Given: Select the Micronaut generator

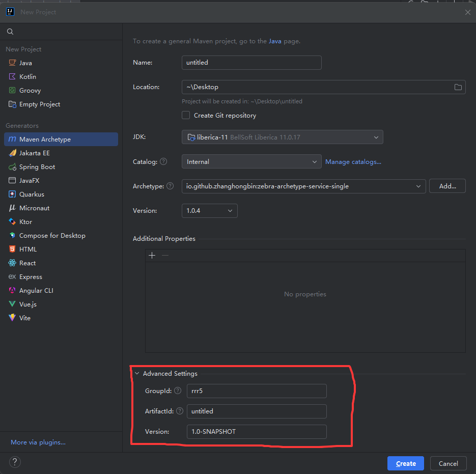Looking at the screenshot, I should pyautogui.click(x=61, y=208).
